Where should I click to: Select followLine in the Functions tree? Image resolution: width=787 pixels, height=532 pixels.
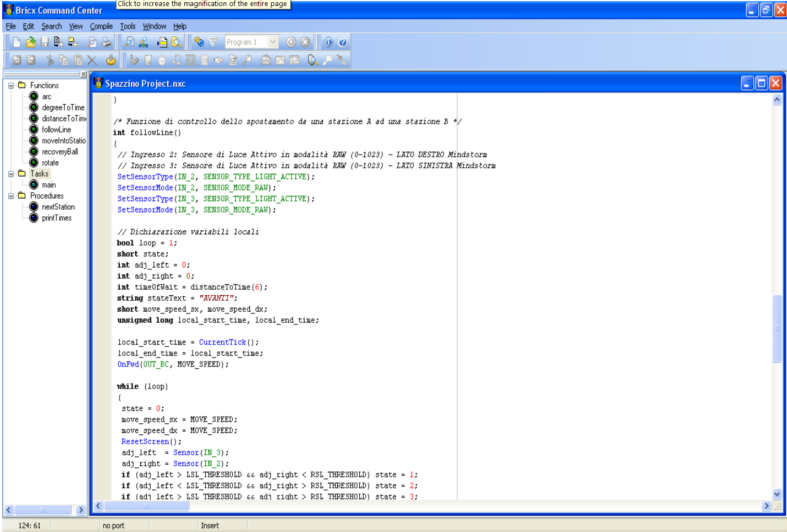click(56, 130)
